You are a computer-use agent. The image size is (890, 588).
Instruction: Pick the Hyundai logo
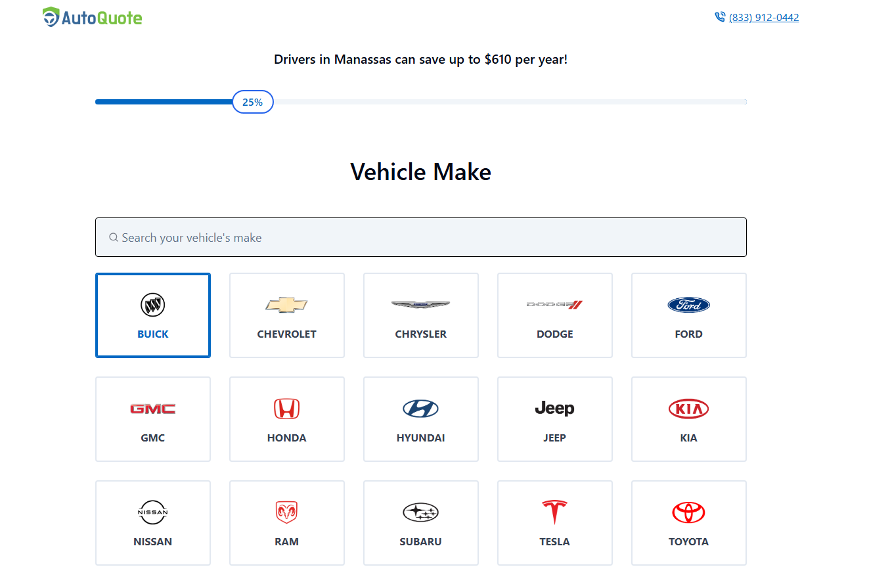420,409
